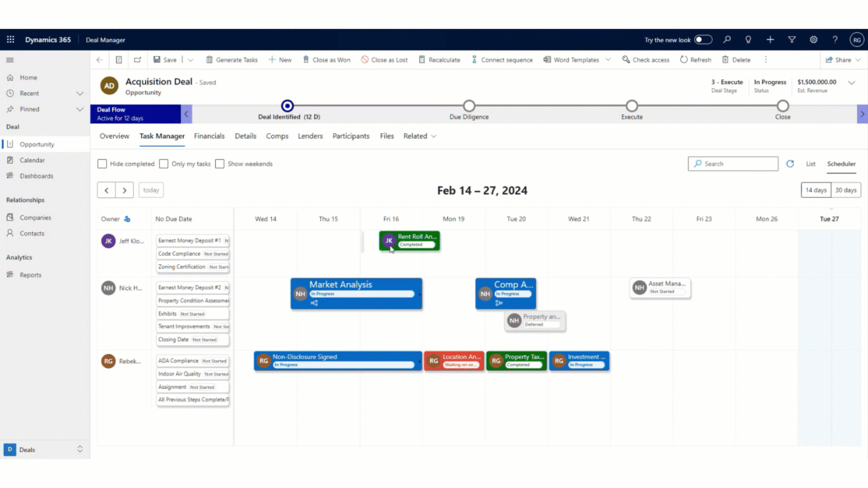The image size is (868, 488).
Task: Click the Recalculate icon in the command bar
Action: click(x=421, y=59)
